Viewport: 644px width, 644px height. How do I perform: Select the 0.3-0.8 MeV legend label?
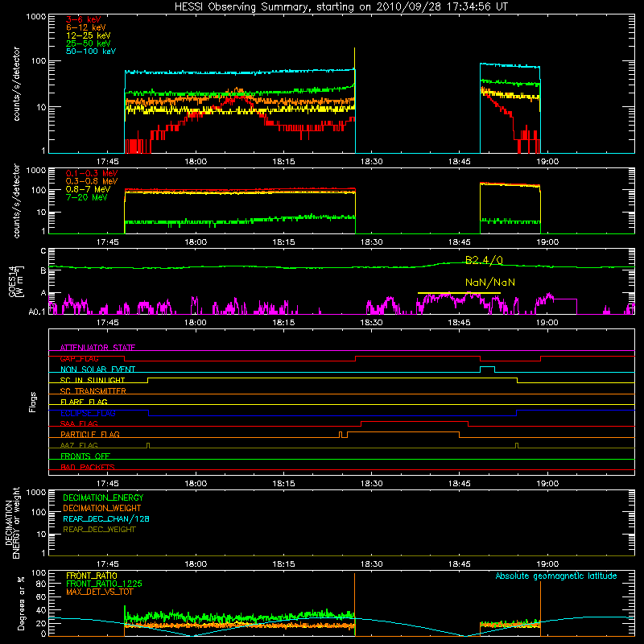point(92,181)
